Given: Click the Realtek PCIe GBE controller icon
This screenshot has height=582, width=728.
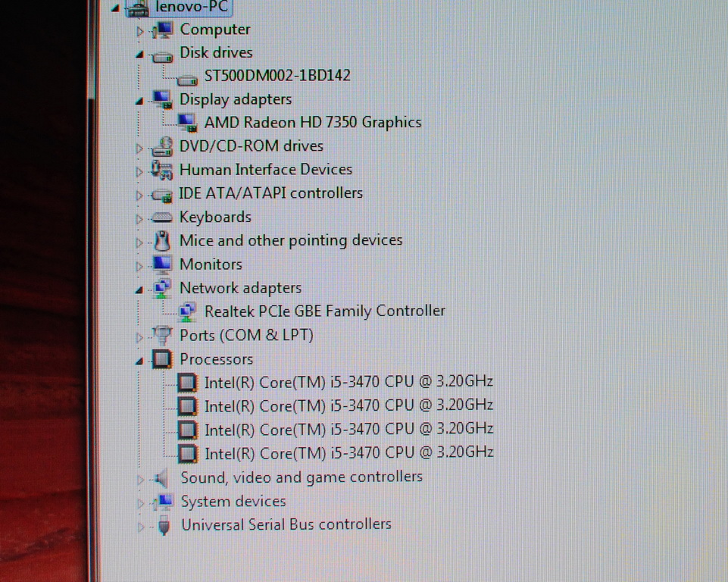Looking at the screenshot, I should 187,311.
